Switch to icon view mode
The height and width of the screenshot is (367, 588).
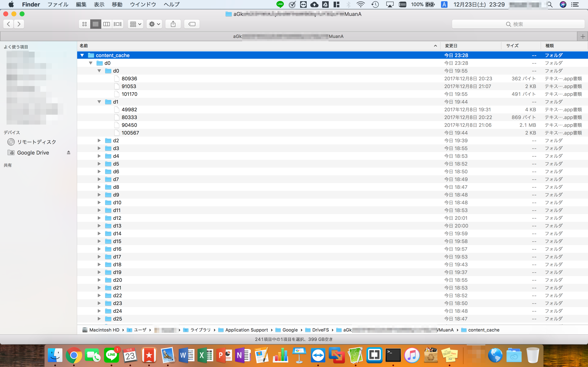[x=84, y=24]
